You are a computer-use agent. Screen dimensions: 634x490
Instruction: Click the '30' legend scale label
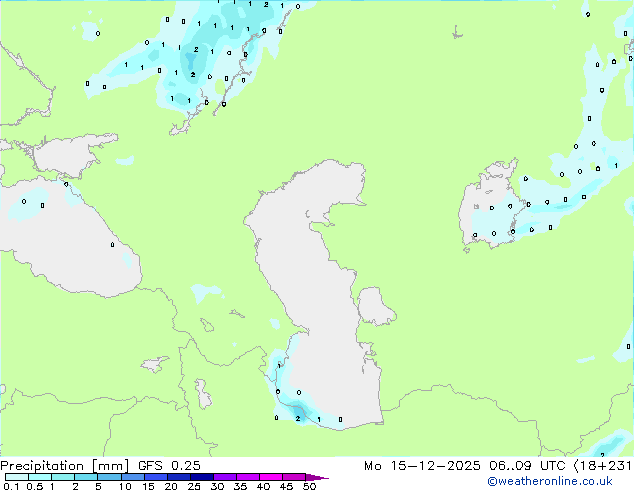[x=217, y=486]
